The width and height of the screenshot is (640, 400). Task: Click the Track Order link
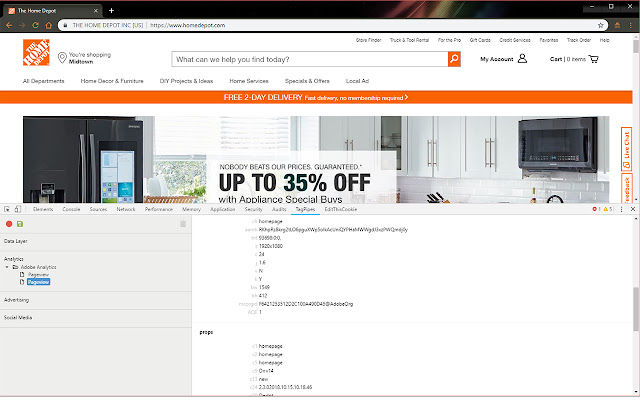click(x=579, y=40)
